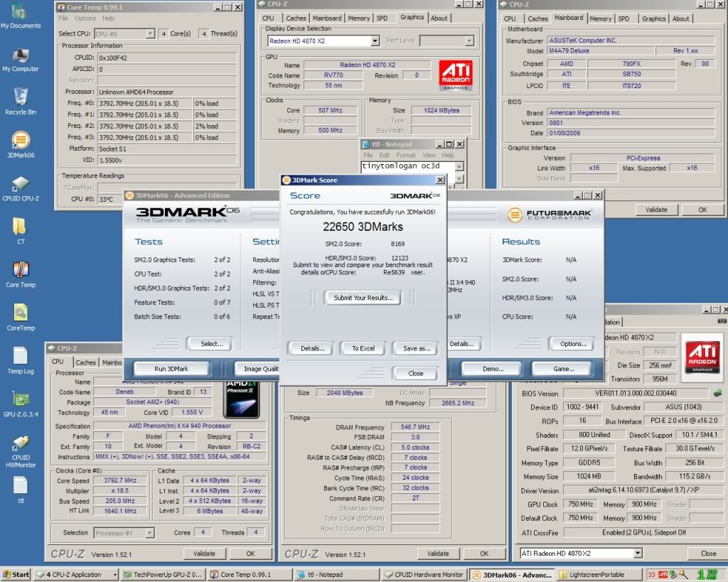Click Game button in 3DMark06
Image resolution: width=728 pixels, height=582 pixels.
click(x=563, y=369)
